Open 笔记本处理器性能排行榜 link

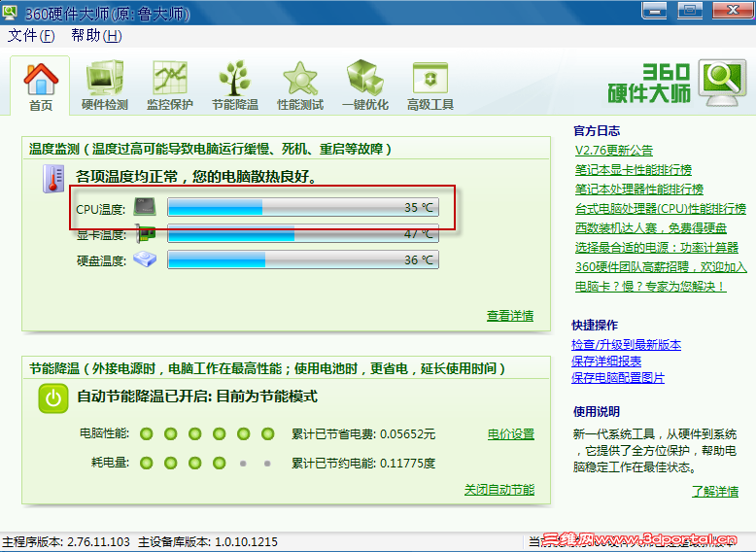click(638, 189)
